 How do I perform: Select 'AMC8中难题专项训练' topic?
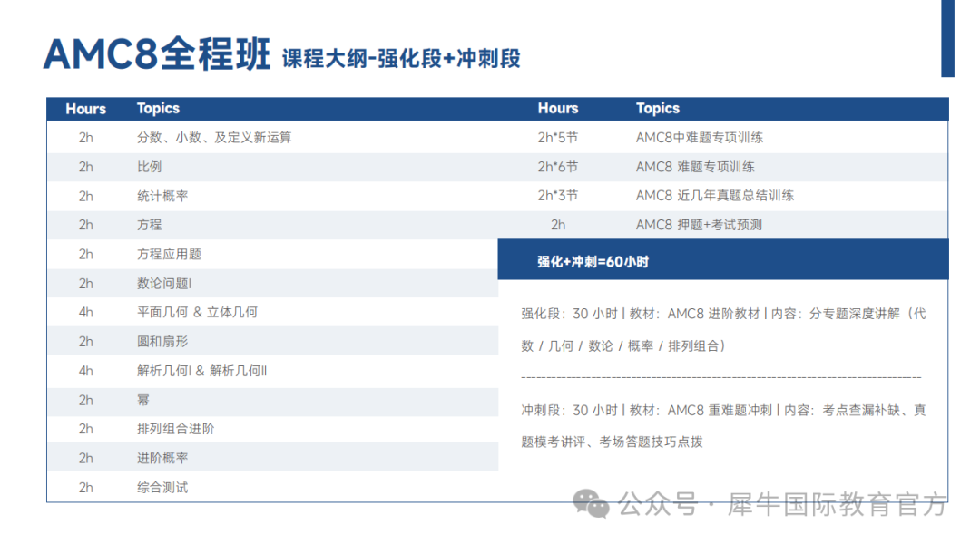tap(700, 138)
